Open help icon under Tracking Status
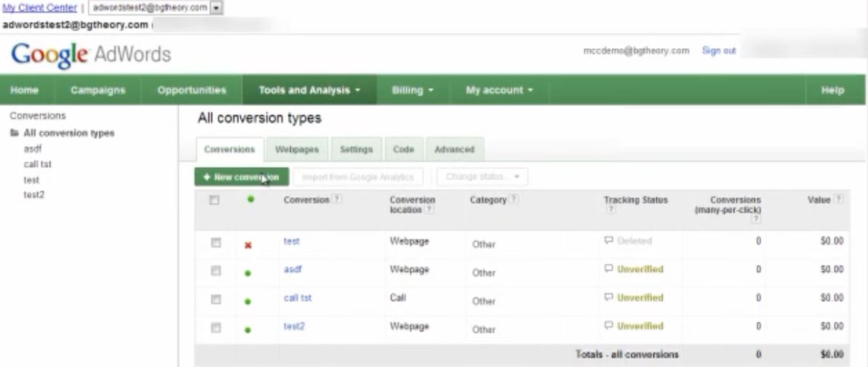 coord(611,210)
